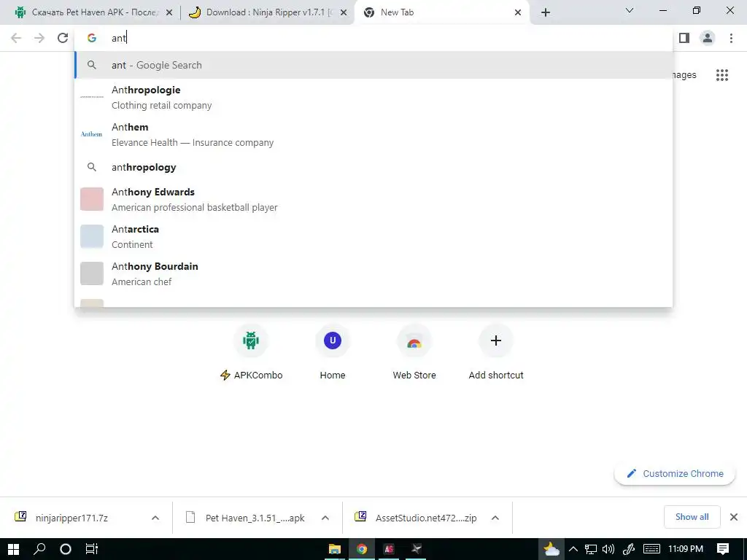Open the touch keyboard tray icon
The image size is (747, 560).
pos(651,549)
